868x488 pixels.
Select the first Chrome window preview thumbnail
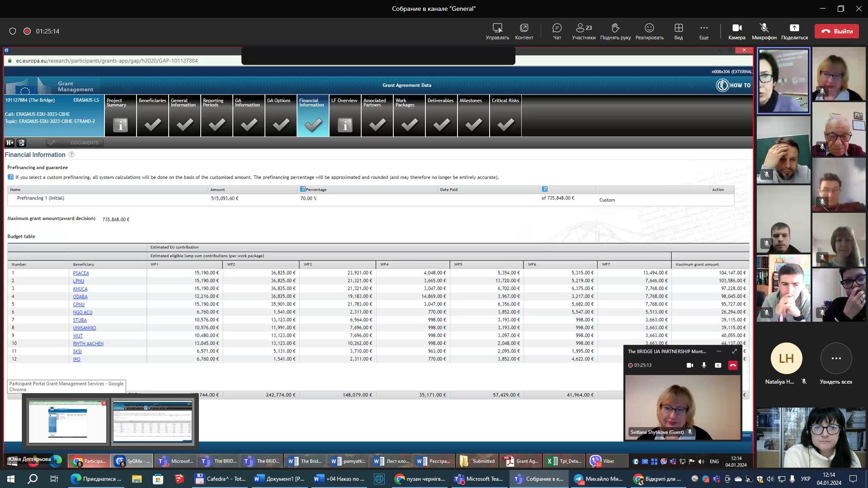tap(67, 422)
